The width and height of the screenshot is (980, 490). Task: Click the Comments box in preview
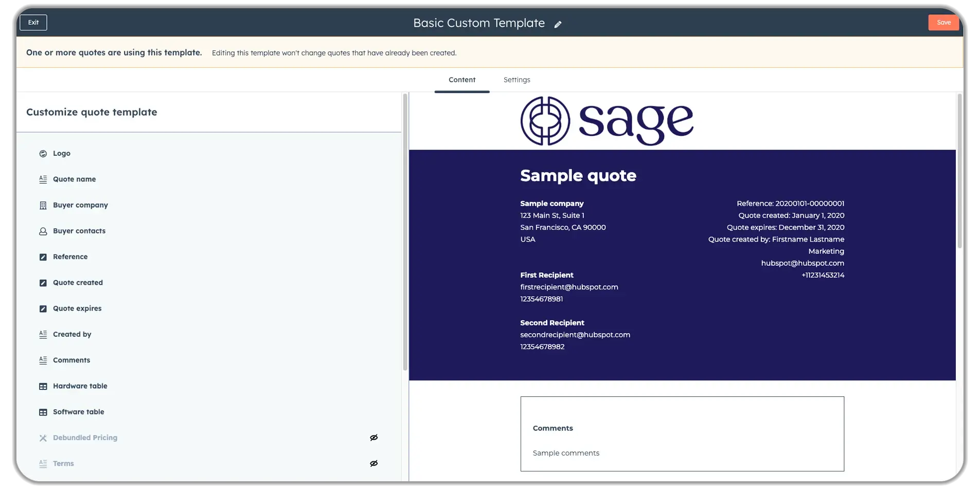(682, 434)
